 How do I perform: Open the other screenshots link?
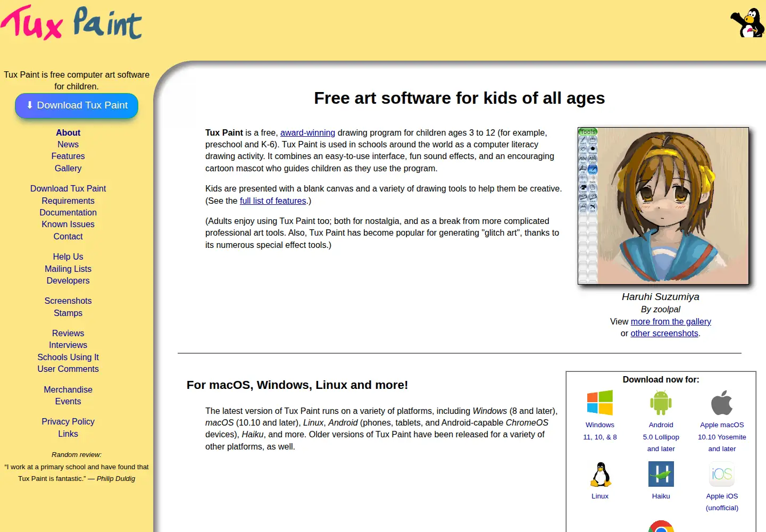coord(664,333)
